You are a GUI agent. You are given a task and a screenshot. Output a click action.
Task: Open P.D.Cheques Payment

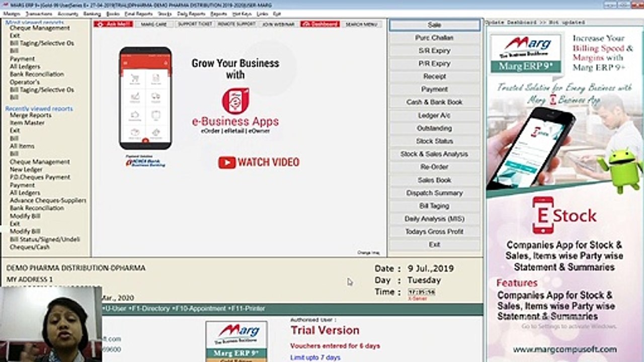(40, 177)
